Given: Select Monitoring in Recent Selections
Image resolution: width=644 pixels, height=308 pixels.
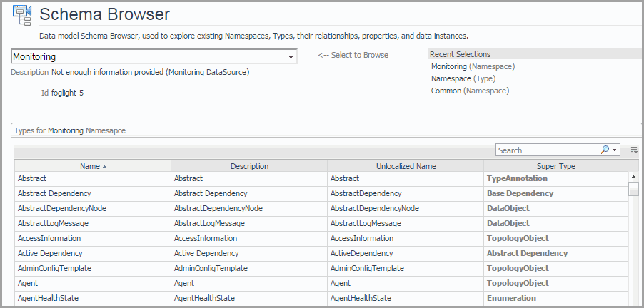Looking at the screenshot, I should tap(448, 66).
